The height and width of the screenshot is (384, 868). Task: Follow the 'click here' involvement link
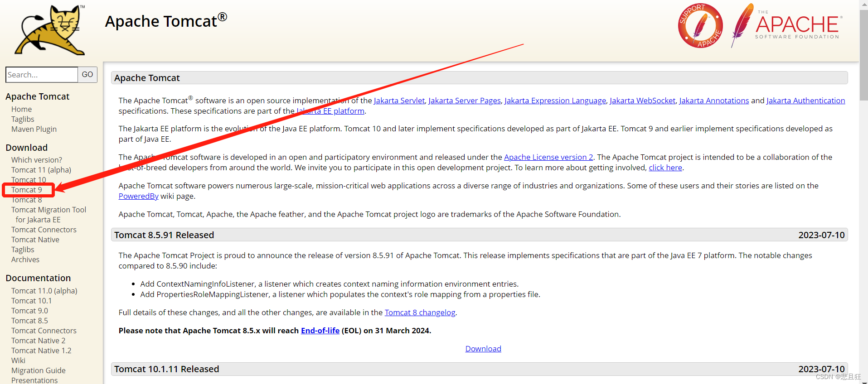pyautogui.click(x=665, y=168)
